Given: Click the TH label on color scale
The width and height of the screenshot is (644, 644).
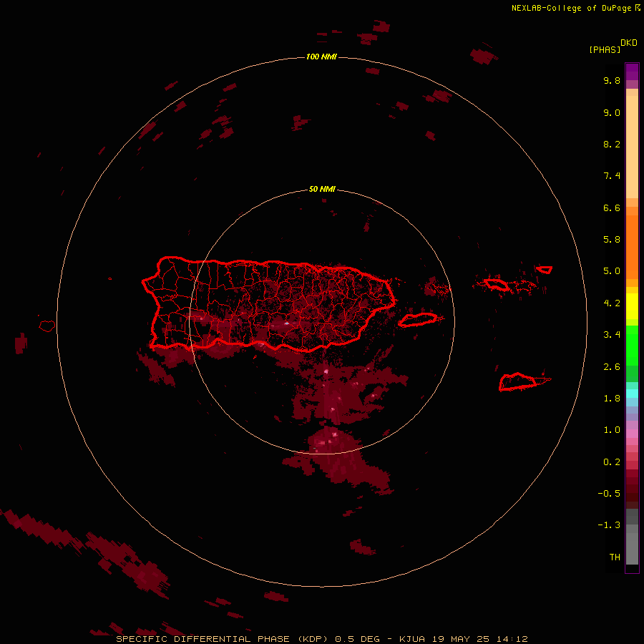Looking at the screenshot, I should 615,557.
